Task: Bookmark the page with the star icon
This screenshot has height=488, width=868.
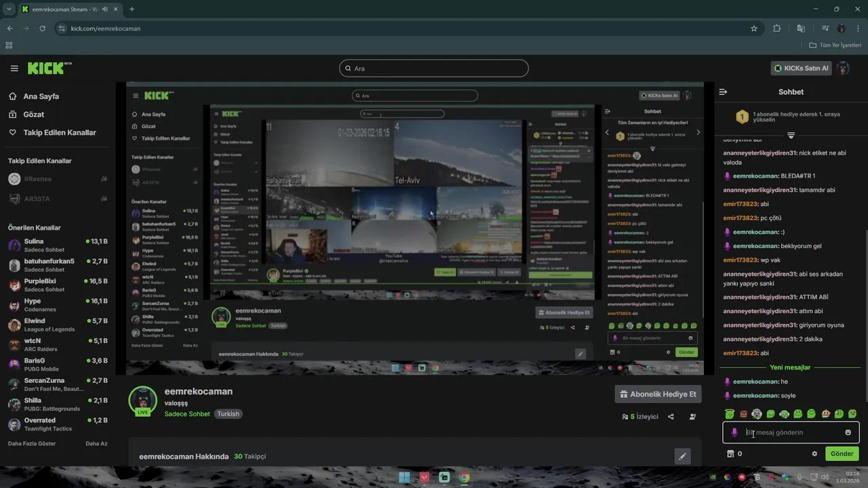Action: 753,28
